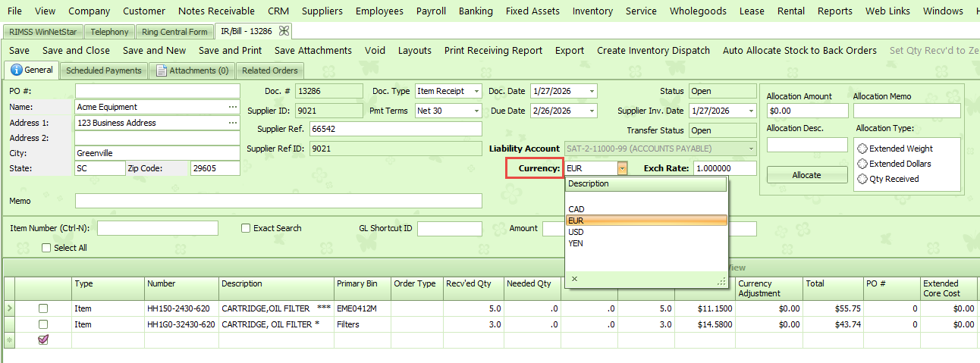The image size is (980, 363).
Task: Select Qty Received allocation type
Action: tap(862, 179)
